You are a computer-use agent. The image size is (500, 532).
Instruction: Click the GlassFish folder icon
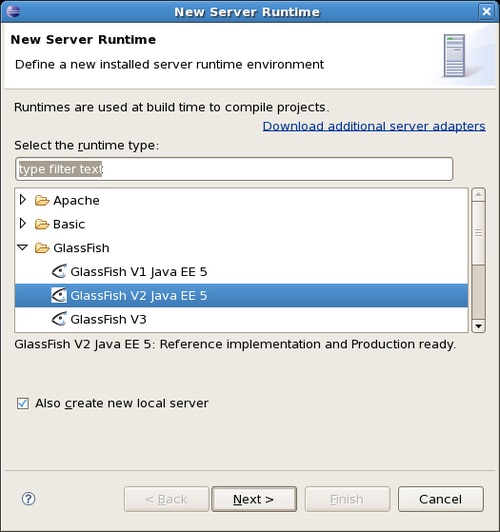tap(42, 248)
